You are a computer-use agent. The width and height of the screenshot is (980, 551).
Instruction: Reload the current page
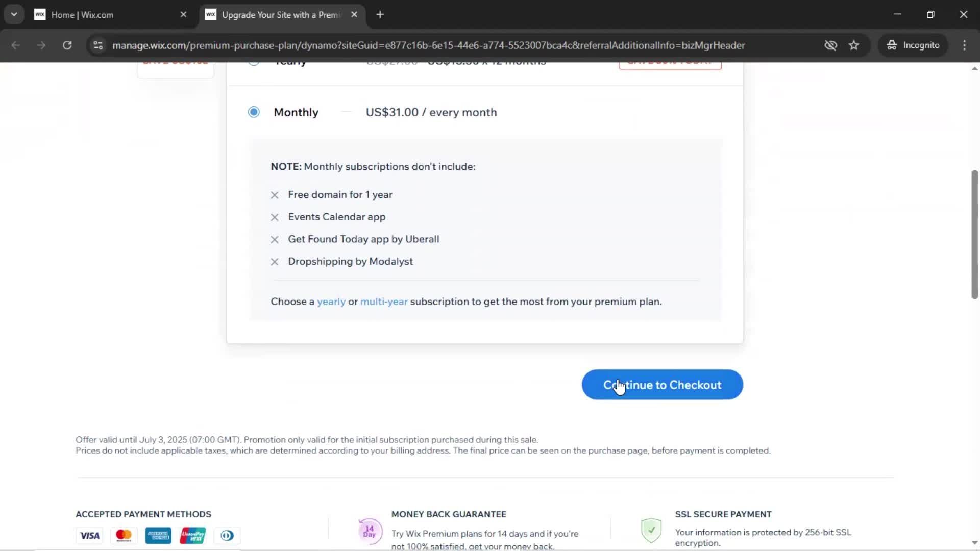tap(67, 45)
